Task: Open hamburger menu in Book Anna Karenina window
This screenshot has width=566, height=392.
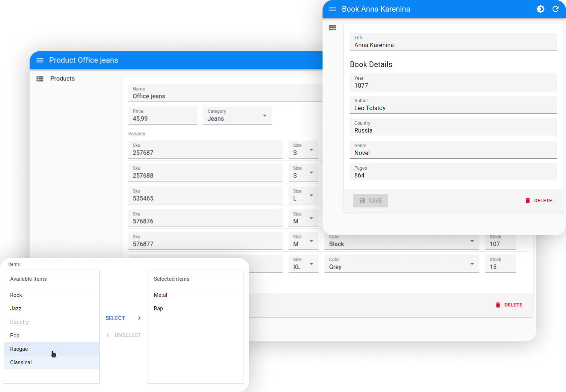Action: coord(332,9)
